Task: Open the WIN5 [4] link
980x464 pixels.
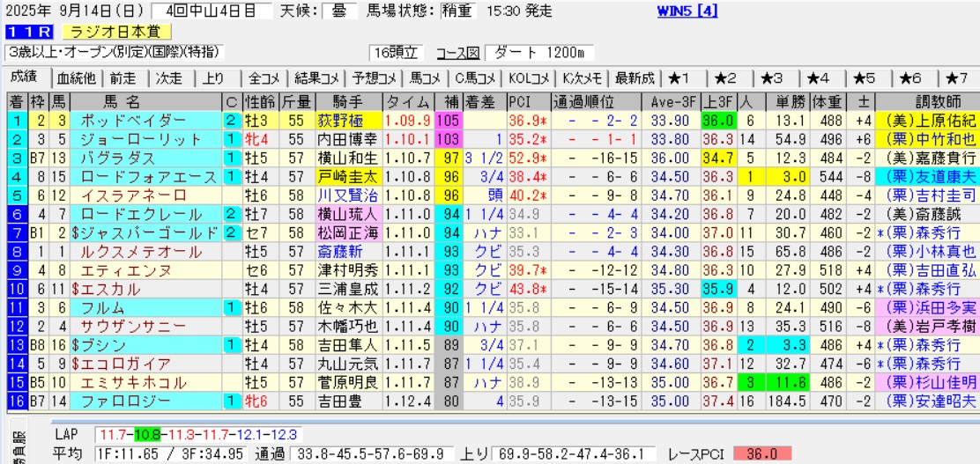Action: [x=687, y=11]
